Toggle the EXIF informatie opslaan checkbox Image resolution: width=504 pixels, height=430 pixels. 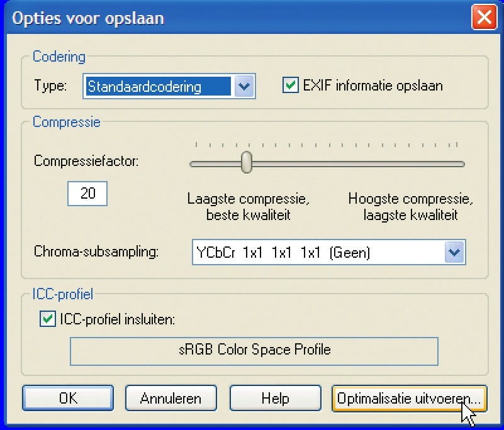(290, 85)
